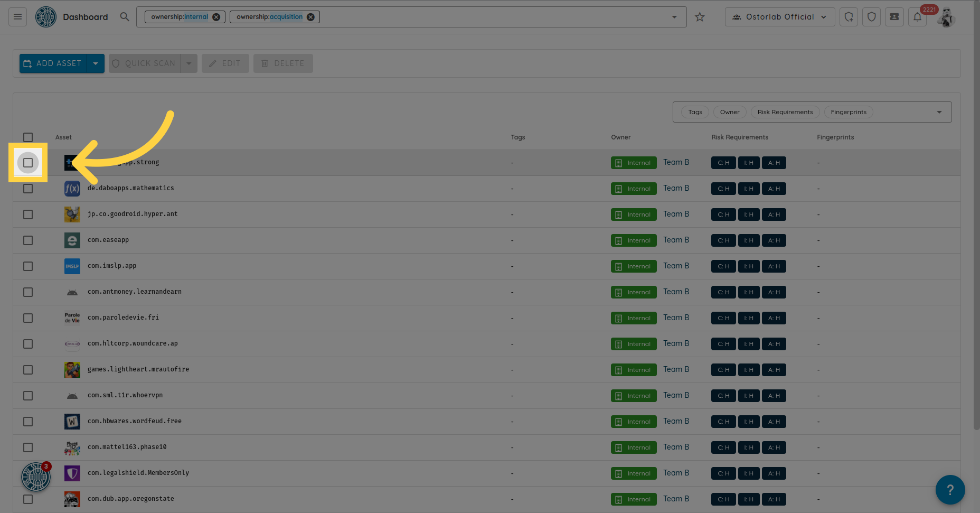Remove the ownership:acquisition filter chip
This screenshot has width=980, height=513.
310,17
